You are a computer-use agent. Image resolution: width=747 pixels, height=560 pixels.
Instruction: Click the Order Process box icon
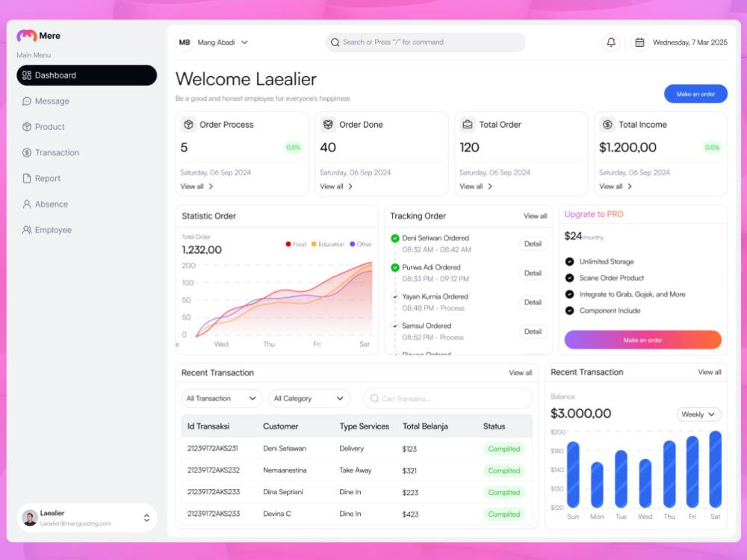[189, 125]
